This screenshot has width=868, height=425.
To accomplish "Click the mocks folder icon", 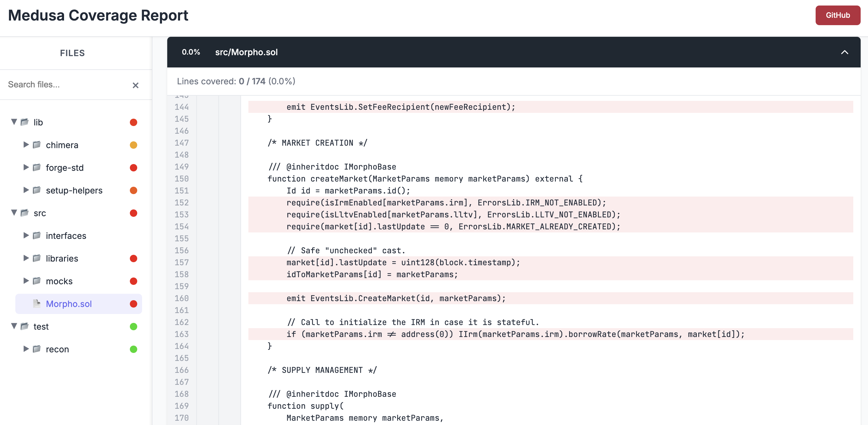I will 37,281.
